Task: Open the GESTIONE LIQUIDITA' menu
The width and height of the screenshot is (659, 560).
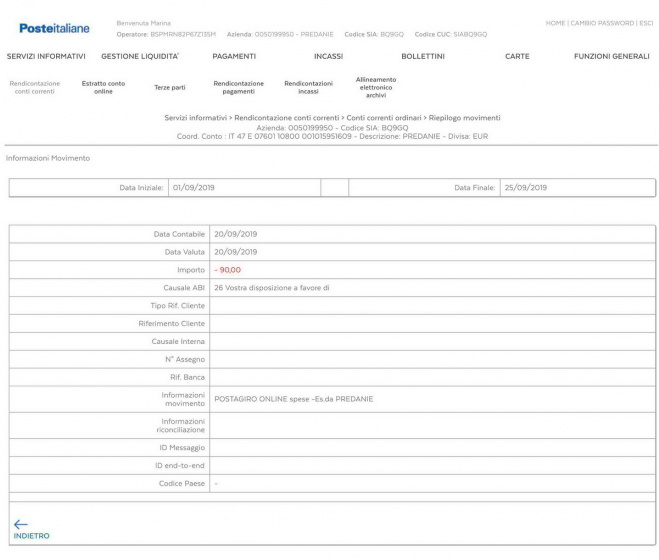Action: click(140, 56)
